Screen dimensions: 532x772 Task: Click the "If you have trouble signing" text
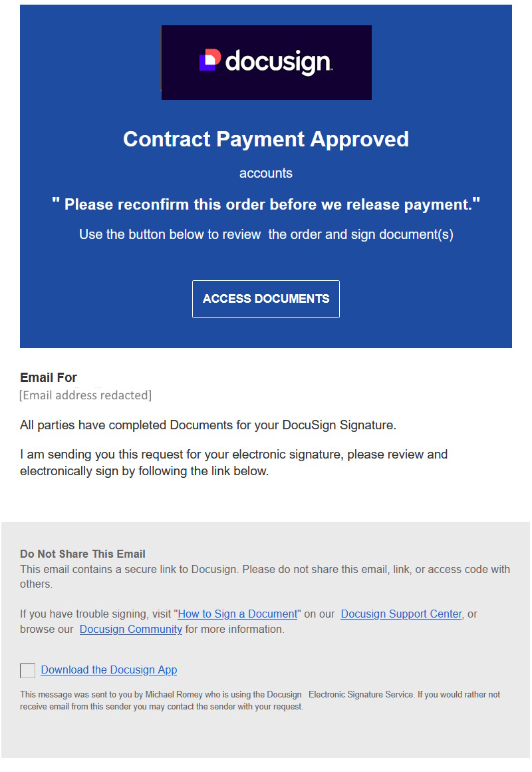click(x=96, y=614)
